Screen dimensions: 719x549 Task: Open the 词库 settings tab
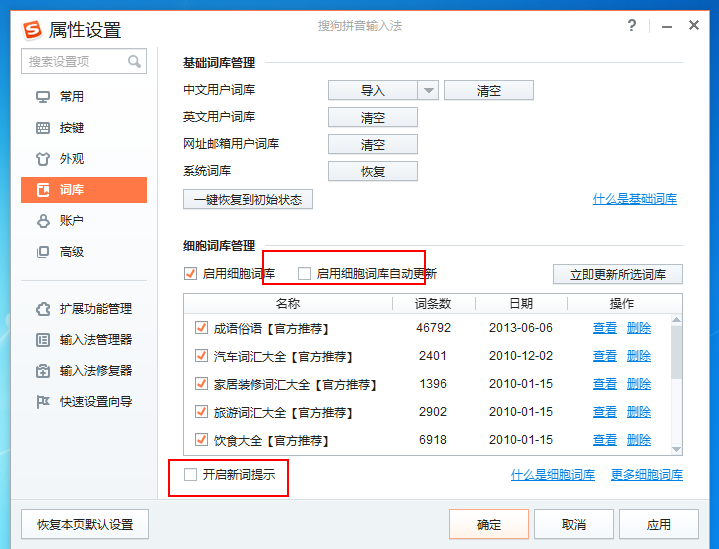point(84,190)
